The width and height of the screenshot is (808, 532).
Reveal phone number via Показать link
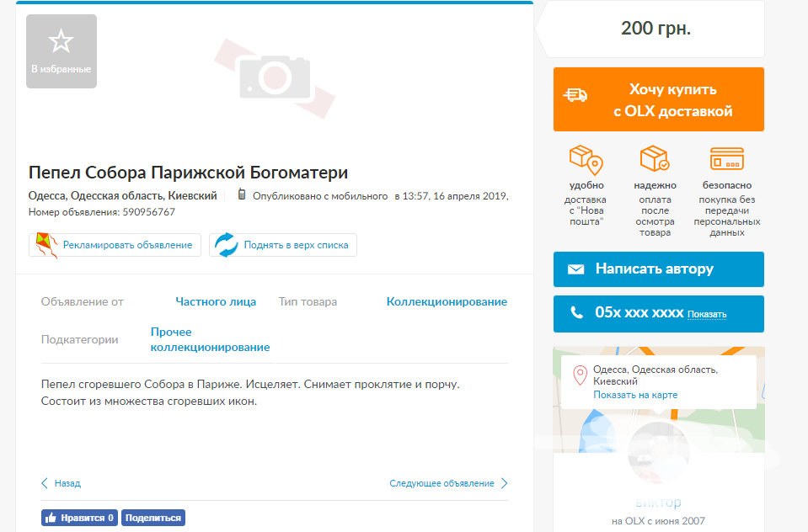click(x=706, y=315)
